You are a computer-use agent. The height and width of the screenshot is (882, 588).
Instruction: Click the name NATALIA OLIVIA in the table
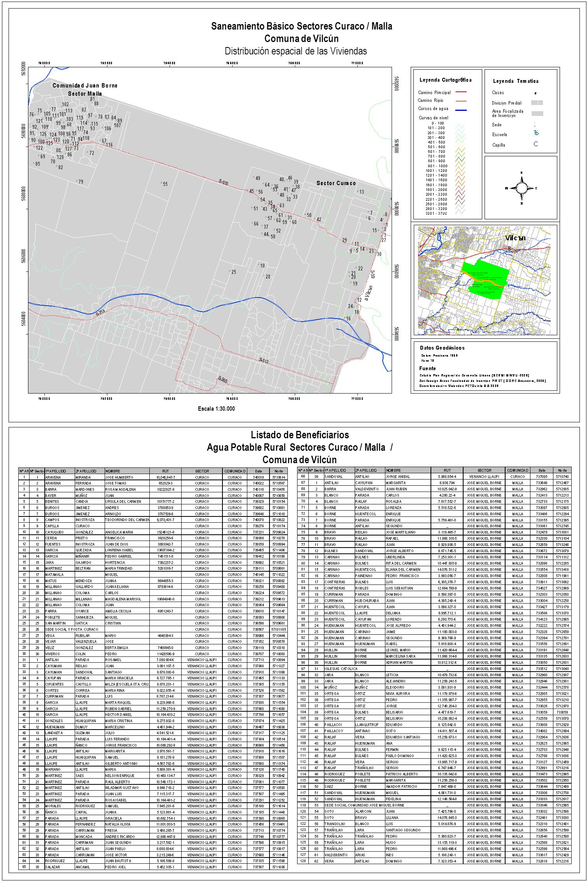[118, 824]
